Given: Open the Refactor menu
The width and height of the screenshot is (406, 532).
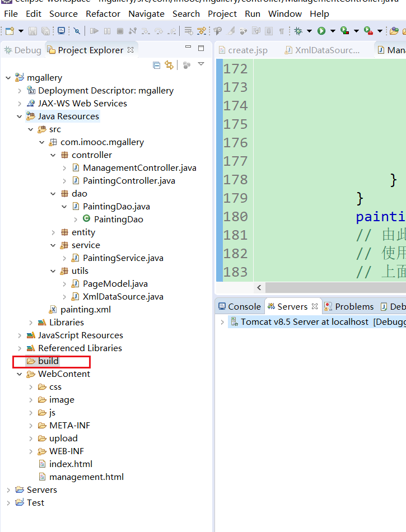Looking at the screenshot, I should tap(103, 14).
